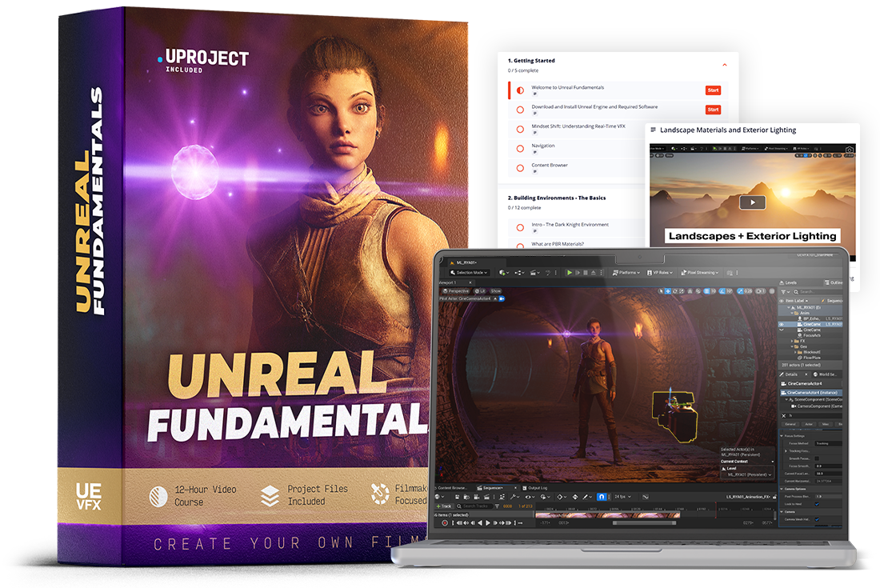The width and height of the screenshot is (880, 588).
Task: Click the filter funnel icon in the Outliner
Action: pos(783,292)
